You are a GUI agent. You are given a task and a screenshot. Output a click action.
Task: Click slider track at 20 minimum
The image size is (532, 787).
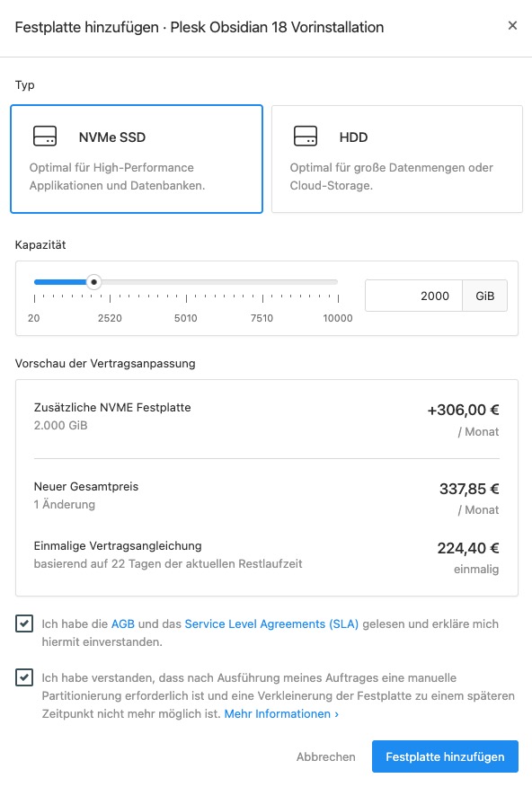click(35, 282)
